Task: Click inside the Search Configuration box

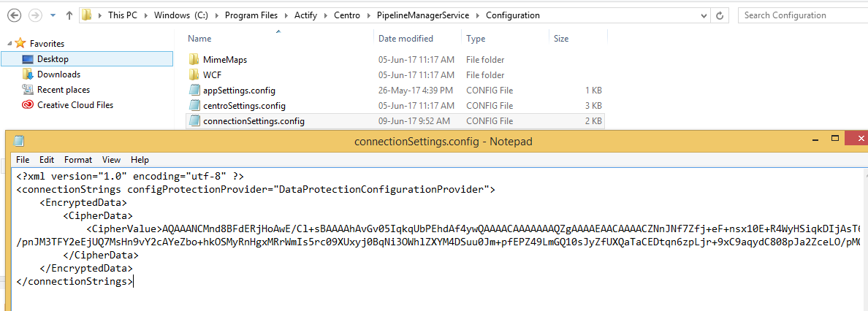Action: pos(800,15)
